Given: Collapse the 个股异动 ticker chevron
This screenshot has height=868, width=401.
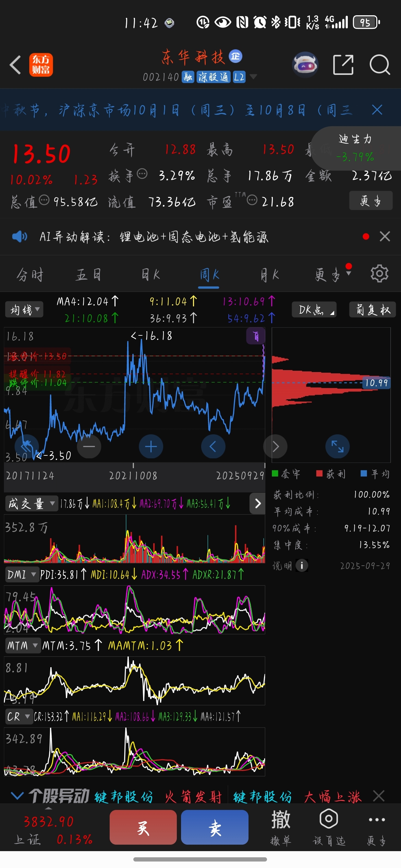Looking at the screenshot, I should click(17, 796).
